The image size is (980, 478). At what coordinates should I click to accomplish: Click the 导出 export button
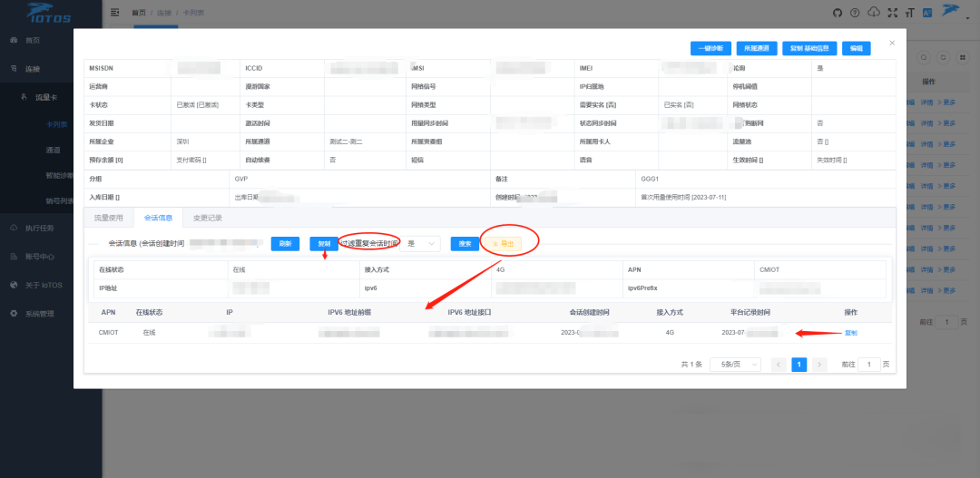click(x=503, y=244)
